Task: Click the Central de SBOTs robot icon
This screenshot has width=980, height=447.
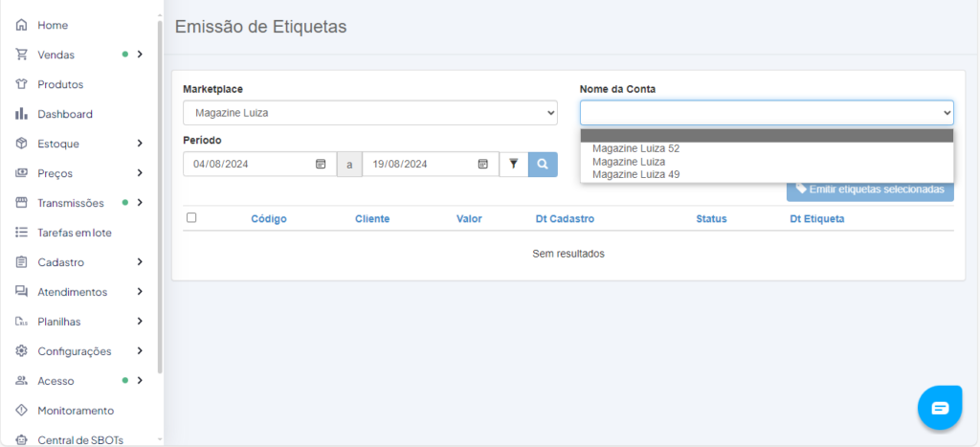Action: (21, 439)
